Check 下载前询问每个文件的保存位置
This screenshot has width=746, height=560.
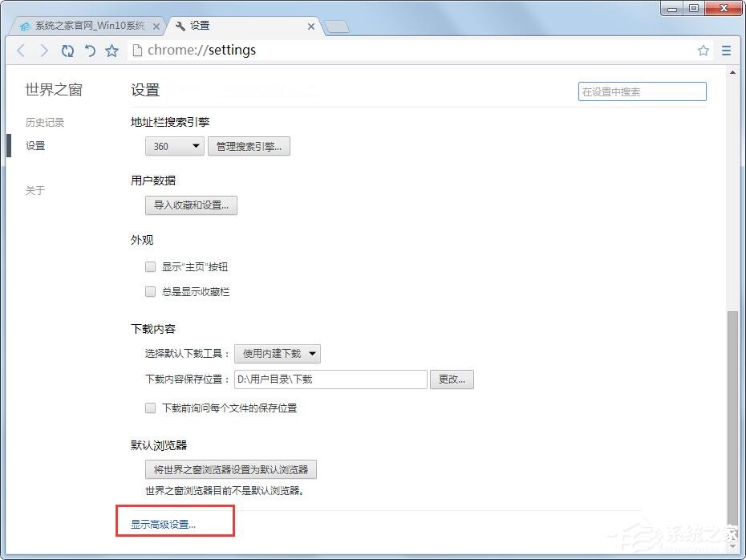coord(150,408)
